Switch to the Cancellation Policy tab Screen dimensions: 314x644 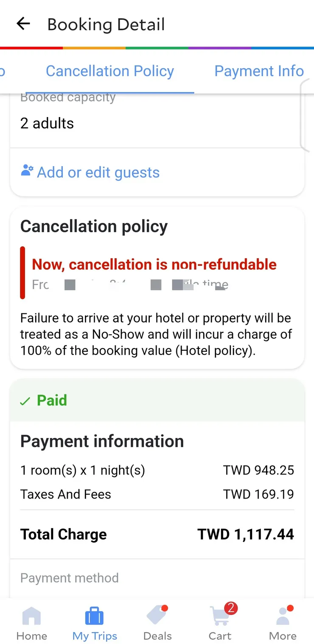110,71
